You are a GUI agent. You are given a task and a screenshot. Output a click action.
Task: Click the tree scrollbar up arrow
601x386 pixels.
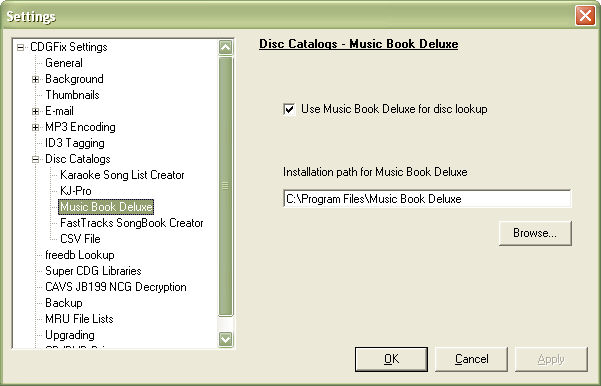point(226,48)
